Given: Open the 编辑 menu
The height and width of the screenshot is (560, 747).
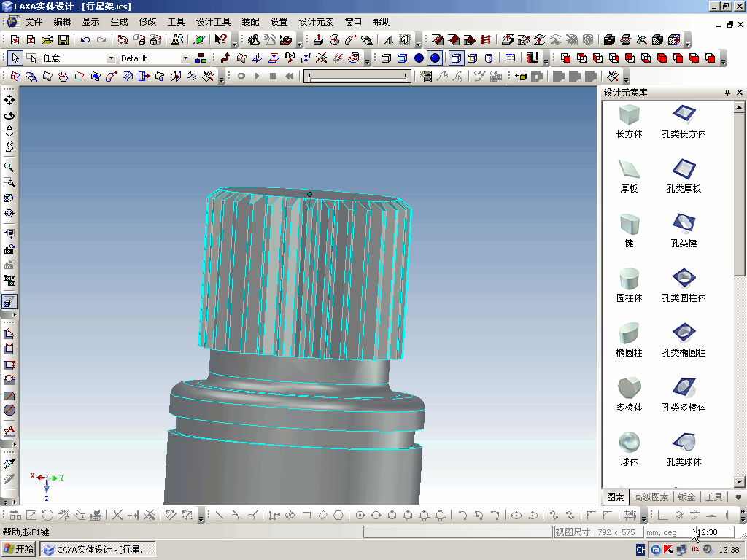Looking at the screenshot, I should point(63,22).
